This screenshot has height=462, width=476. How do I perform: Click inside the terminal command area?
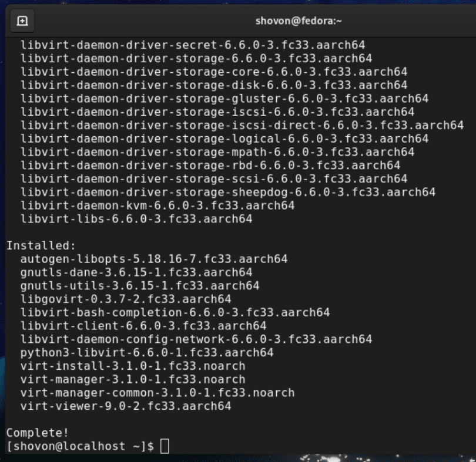(235, 352)
